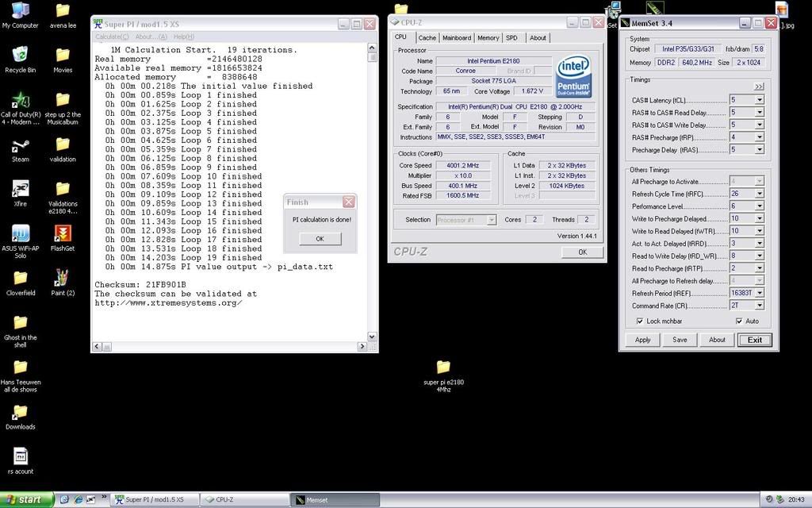Click the MemSet title bar icon
Image resolution: width=812 pixels, height=508 pixels.
coord(625,23)
